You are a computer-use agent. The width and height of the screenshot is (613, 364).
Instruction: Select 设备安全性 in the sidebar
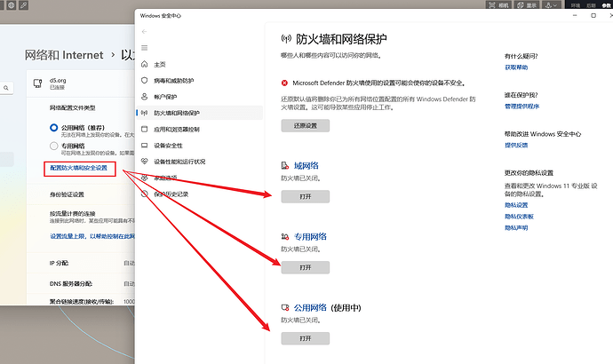click(168, 146)
